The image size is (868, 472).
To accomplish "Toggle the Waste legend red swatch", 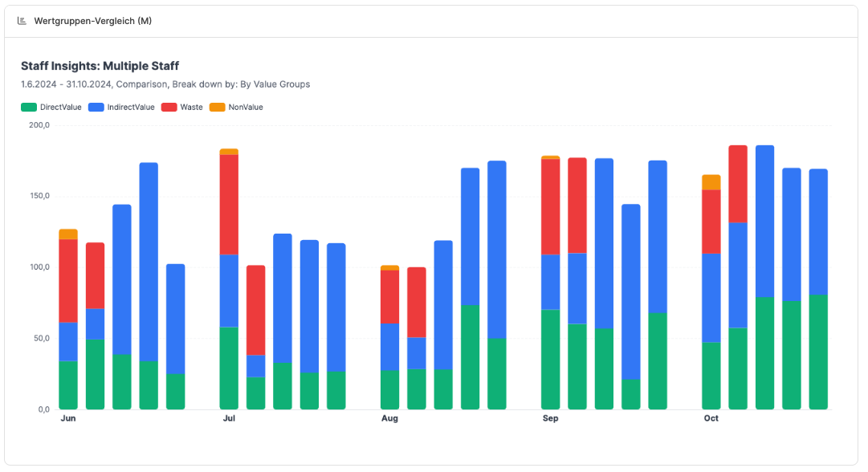I will coord(169,108).
